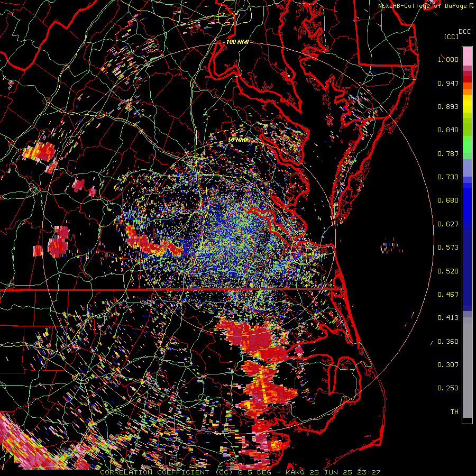
Task: Click the 0.360 scale value
Action: point(448,342)
